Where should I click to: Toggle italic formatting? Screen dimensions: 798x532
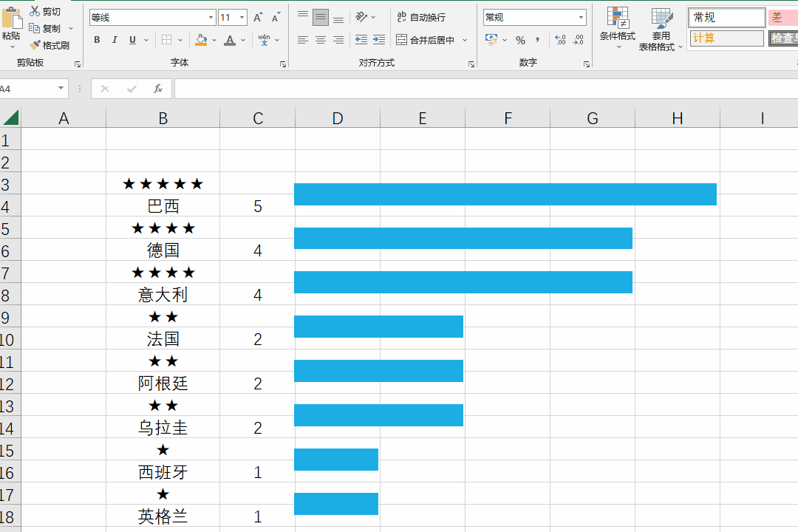[115, 40]
